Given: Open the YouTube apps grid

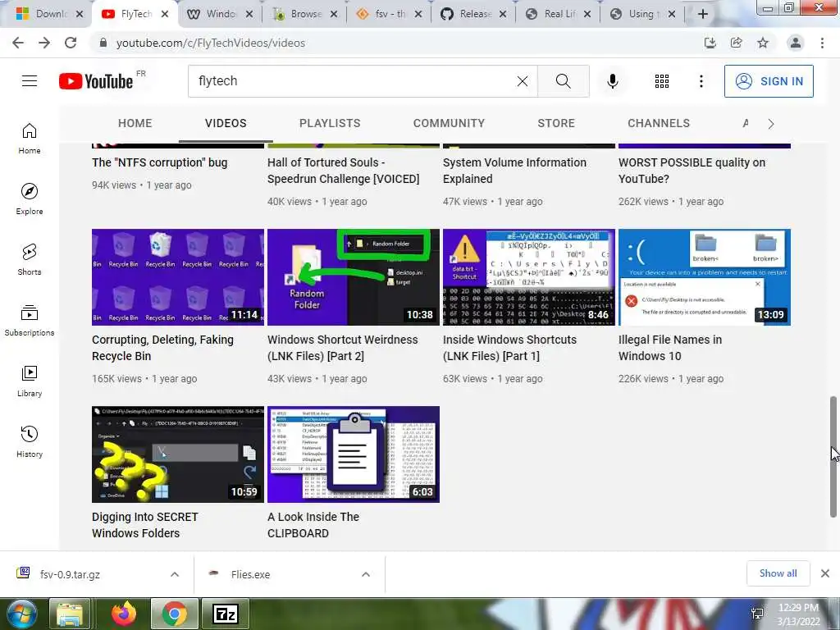Looking at the screenshot, I should 662,81.
